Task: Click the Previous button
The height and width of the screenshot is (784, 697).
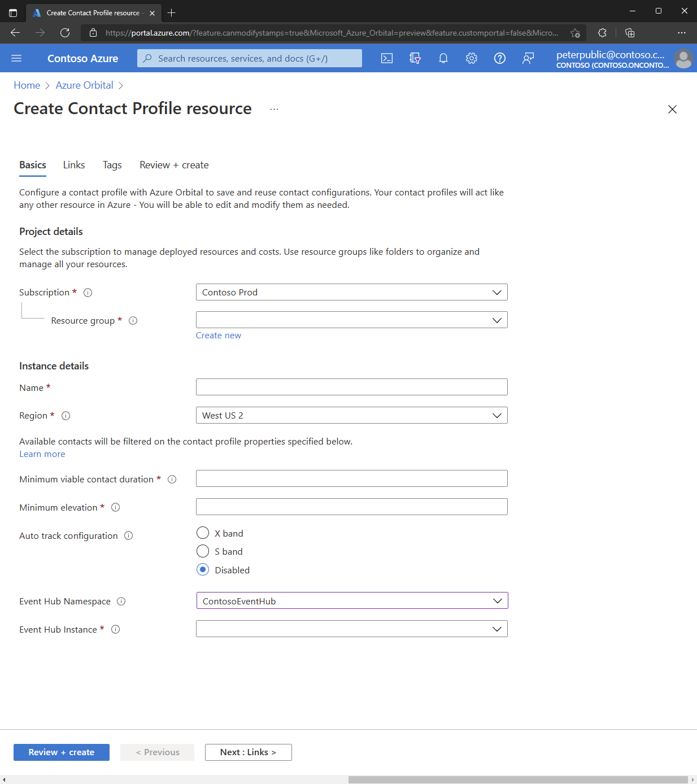Action: click(157, 752)
